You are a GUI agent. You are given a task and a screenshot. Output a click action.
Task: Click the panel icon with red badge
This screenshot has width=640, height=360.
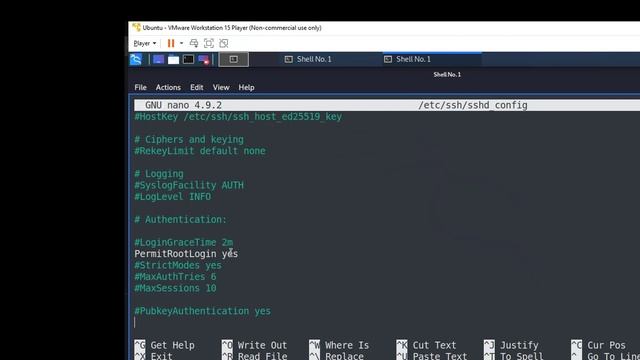pos(203,60)
